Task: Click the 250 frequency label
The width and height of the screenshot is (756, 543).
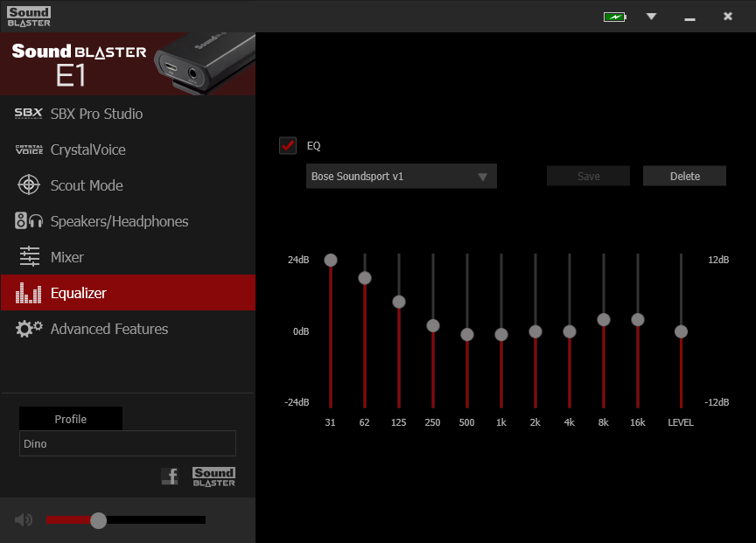Action: [x=432, y=422]
